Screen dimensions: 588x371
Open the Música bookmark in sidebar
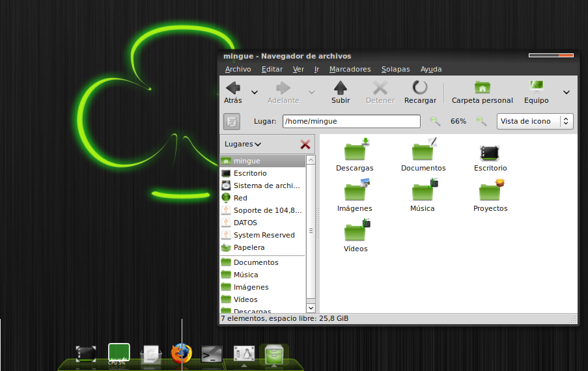[x=262, y=275]
